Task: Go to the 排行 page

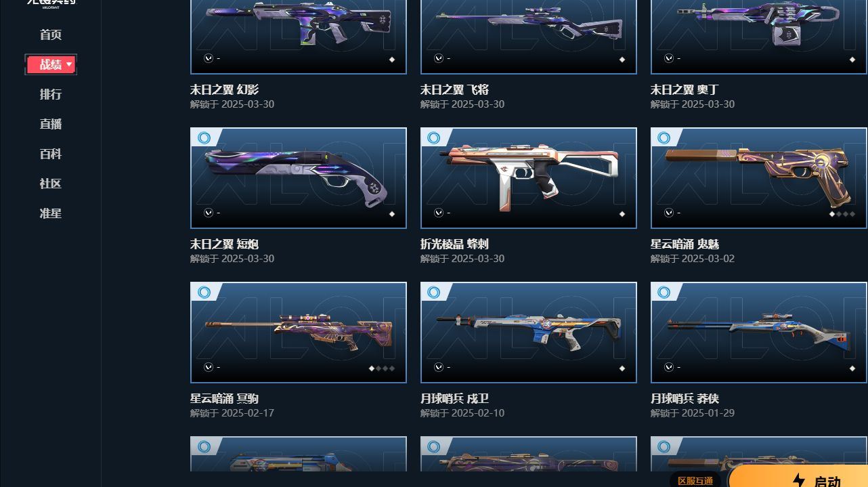Action: [51, 94]
